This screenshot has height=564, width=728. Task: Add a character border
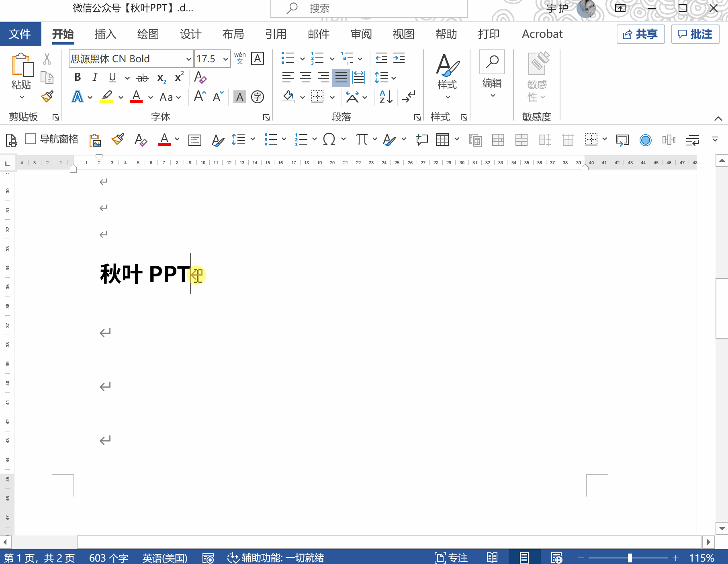(258, 59)
